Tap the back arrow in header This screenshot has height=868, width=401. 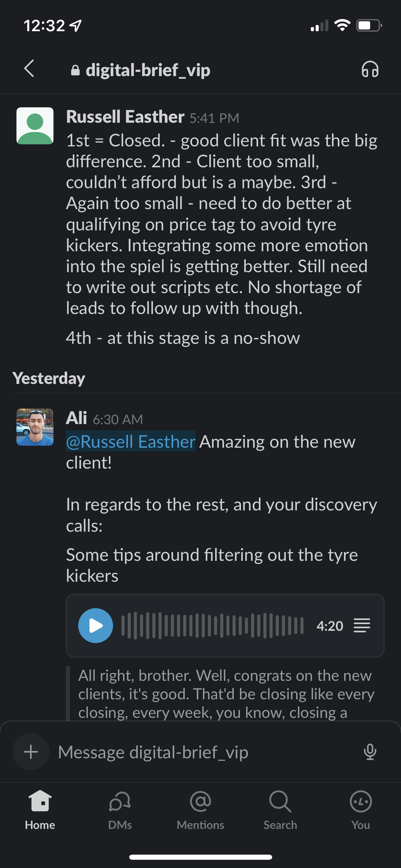[29, 69]
